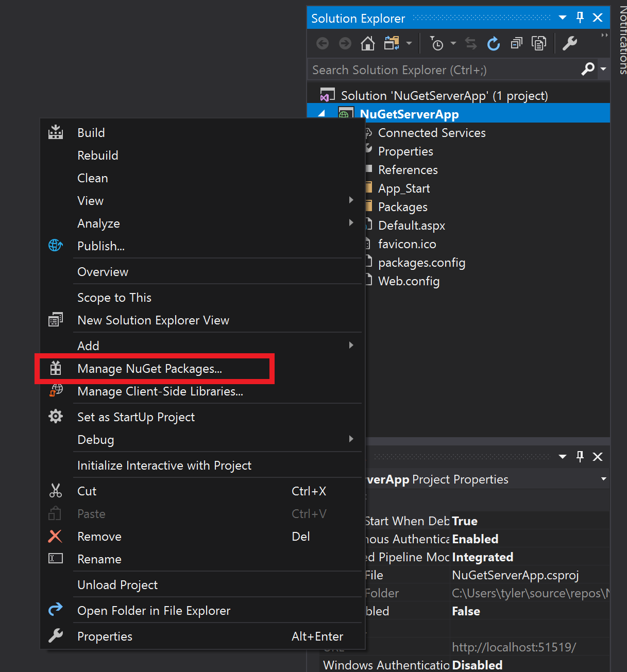Image resolution: width=627 pixels, height=672 pixels.
Task: Open Properties panel window position dropdown
Action: (563, 457)
